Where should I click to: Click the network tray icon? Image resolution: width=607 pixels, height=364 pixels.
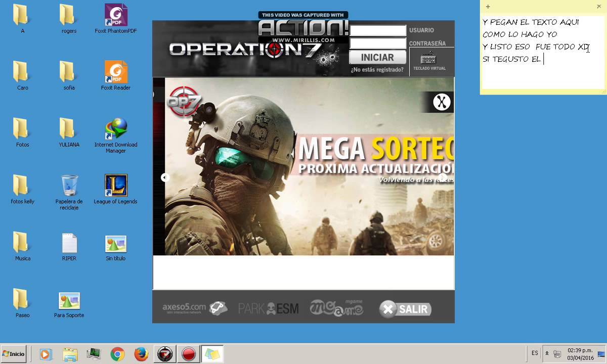tap(557, 354)
